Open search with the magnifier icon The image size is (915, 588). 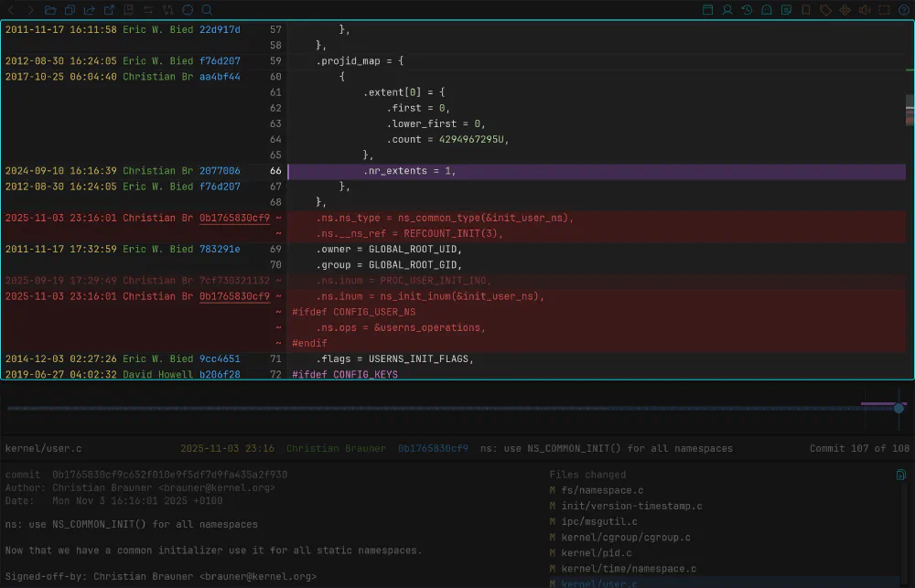tap(207, 10)
